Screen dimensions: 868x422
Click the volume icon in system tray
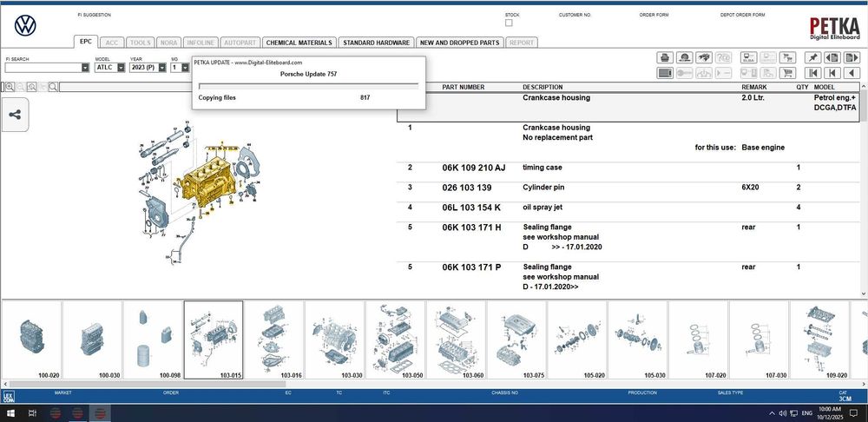coord(783,413)
